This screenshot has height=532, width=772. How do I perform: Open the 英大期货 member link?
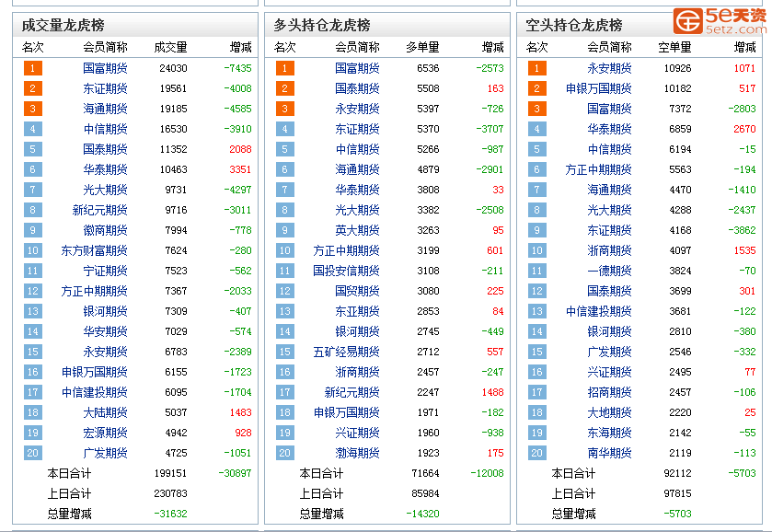(x=357, y=230)
